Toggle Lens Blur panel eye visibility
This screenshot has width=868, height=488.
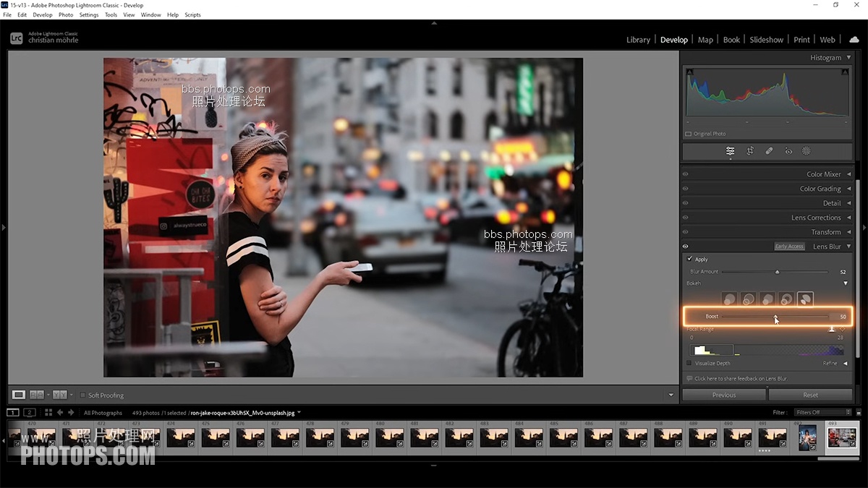(x=686, y=247)
